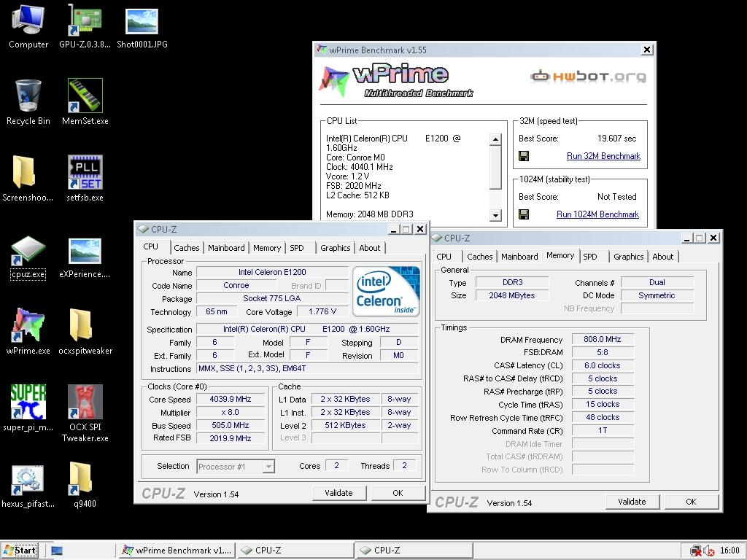This screenshot has width=747, height=560.
Task: Run the 1024M Benchmark
Action: (x=597, y=214)
